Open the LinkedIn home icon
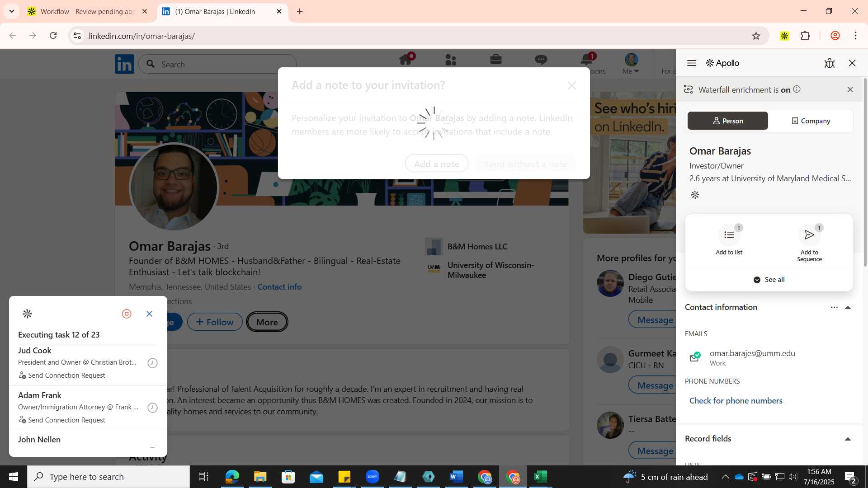 tap(406, 60)
